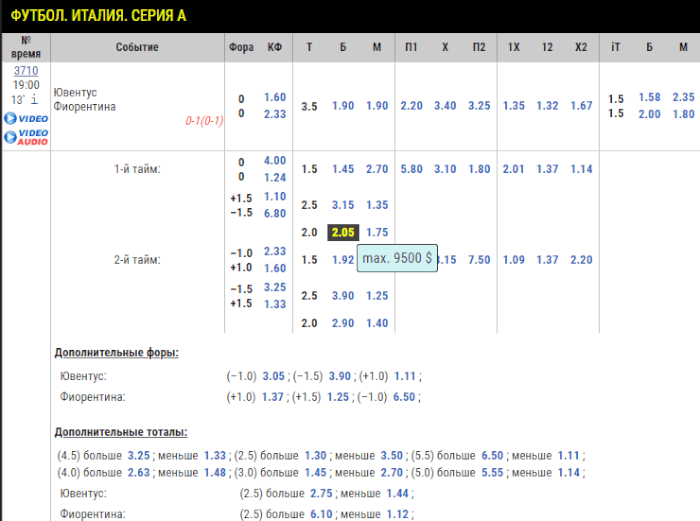Image resolution: width=700 pixels, height=521 pixels.
Task: Click highlighted odds 2.05 in second half
Action: tap(343, 232)
